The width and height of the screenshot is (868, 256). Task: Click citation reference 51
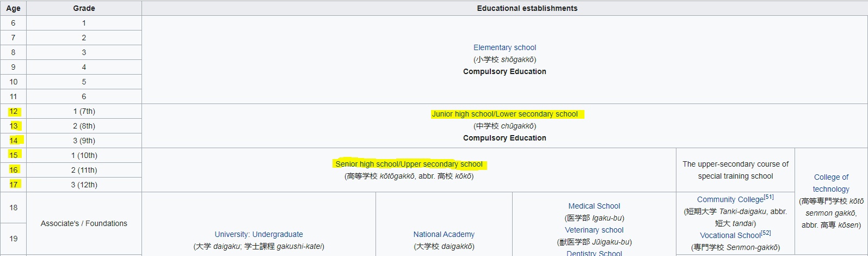[768, 197]
